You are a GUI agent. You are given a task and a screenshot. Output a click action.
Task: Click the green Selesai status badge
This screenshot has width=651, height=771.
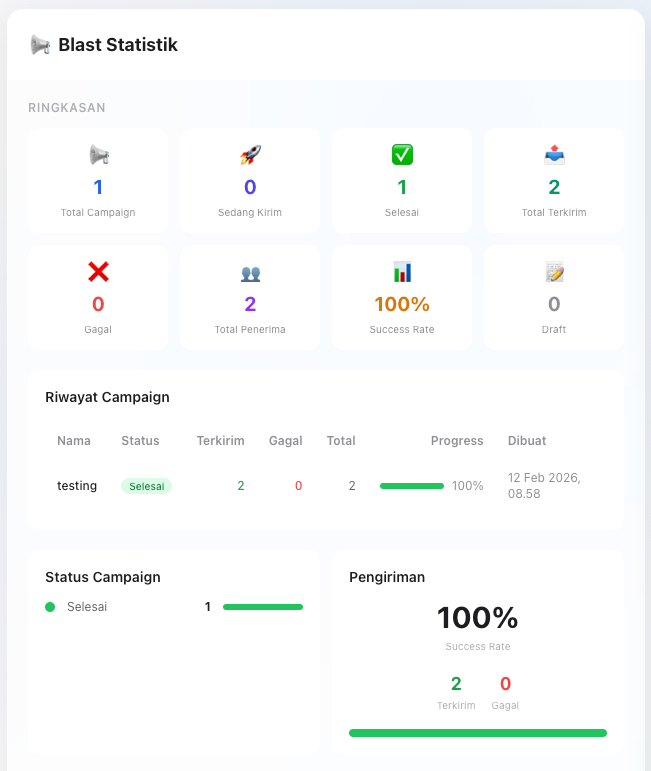click(146, 486)
